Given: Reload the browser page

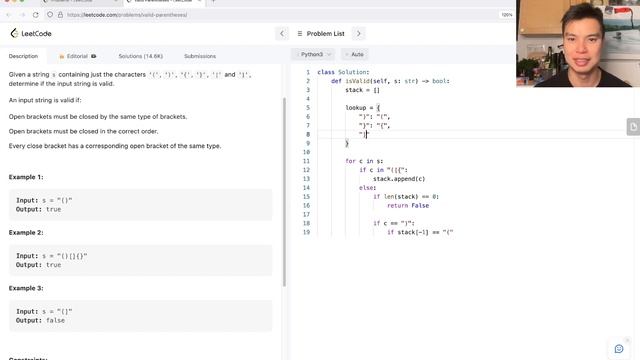Looking at the screenshot, I should click(x=36, y=15).
